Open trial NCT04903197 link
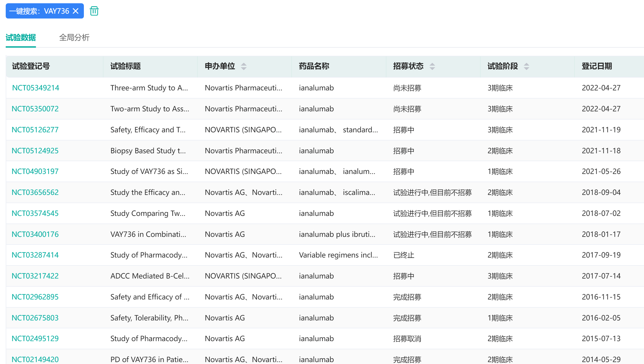 coord(35,172)
